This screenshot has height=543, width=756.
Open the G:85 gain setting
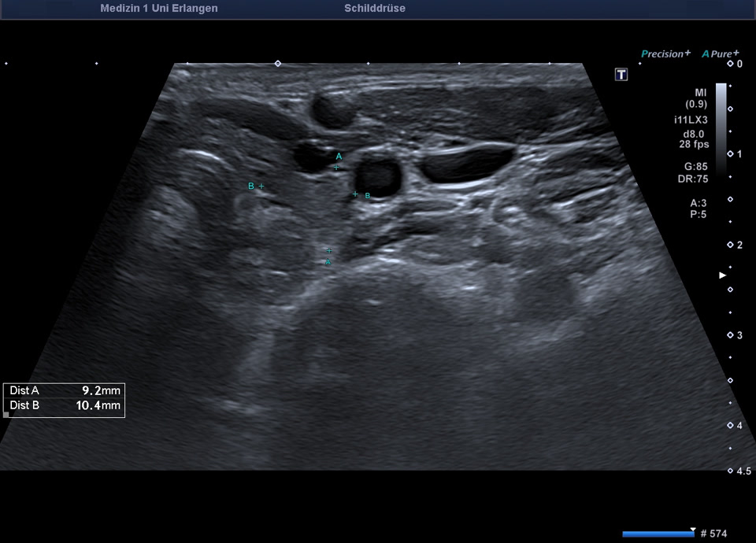tap(695, 167)
